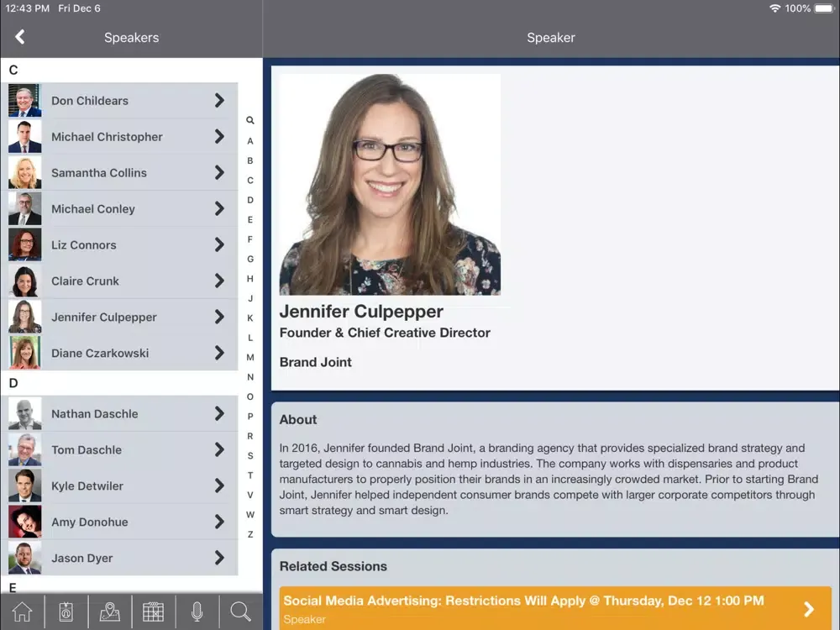840x630 pixels.
Task: Jump to letter A in index
Action: pos(250,141)
